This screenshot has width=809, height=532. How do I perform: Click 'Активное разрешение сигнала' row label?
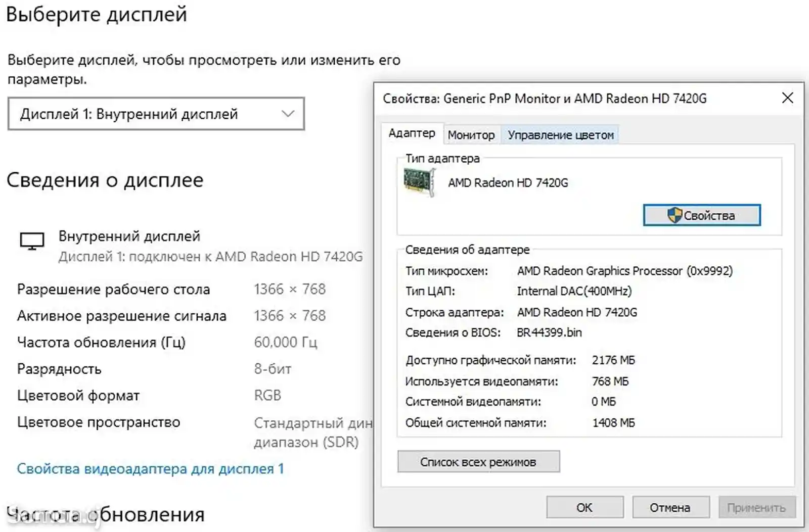tap(122, 316)
